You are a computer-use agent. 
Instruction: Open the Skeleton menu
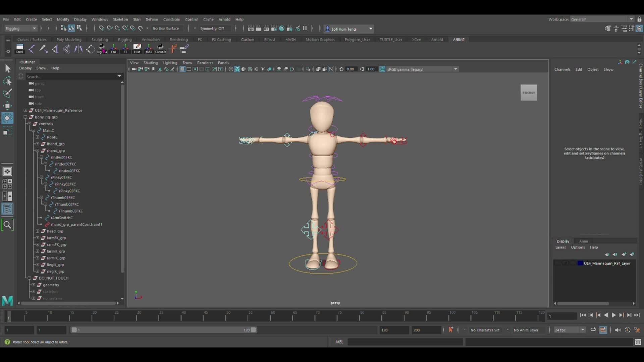pos(120,19)
